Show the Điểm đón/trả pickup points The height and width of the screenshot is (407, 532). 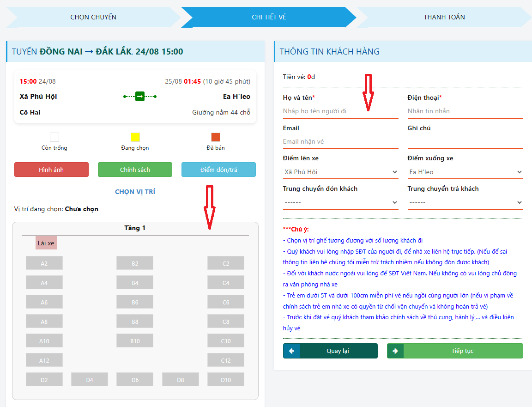[x=218, y=170]
